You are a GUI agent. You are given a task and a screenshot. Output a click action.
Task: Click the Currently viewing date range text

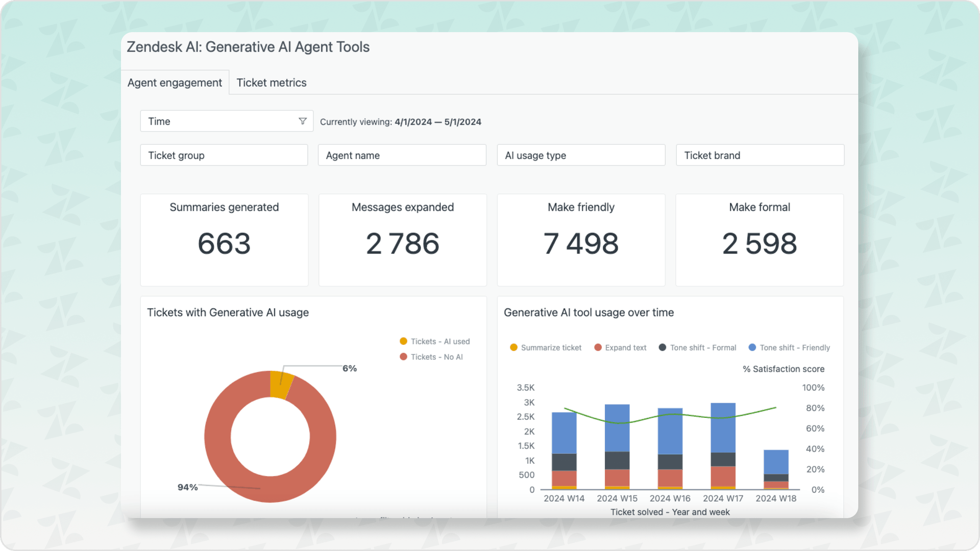click(x=401, y=122)
